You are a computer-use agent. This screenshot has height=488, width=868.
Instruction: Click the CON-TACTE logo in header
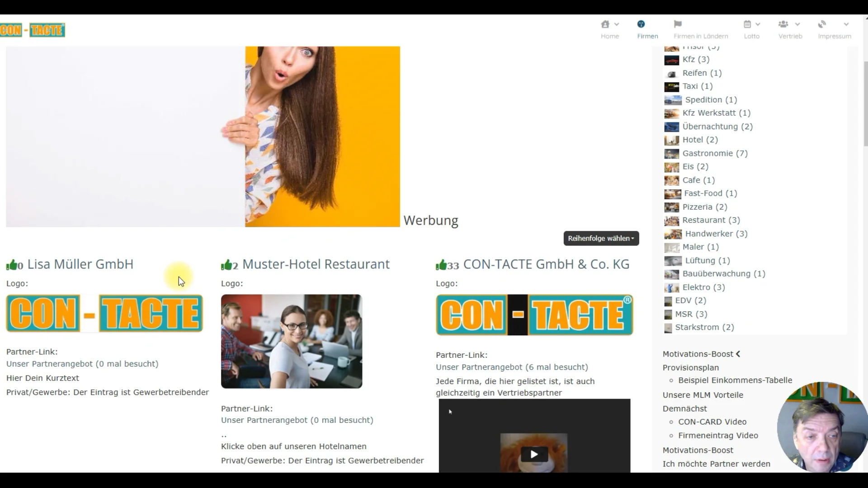coord(33,30)
